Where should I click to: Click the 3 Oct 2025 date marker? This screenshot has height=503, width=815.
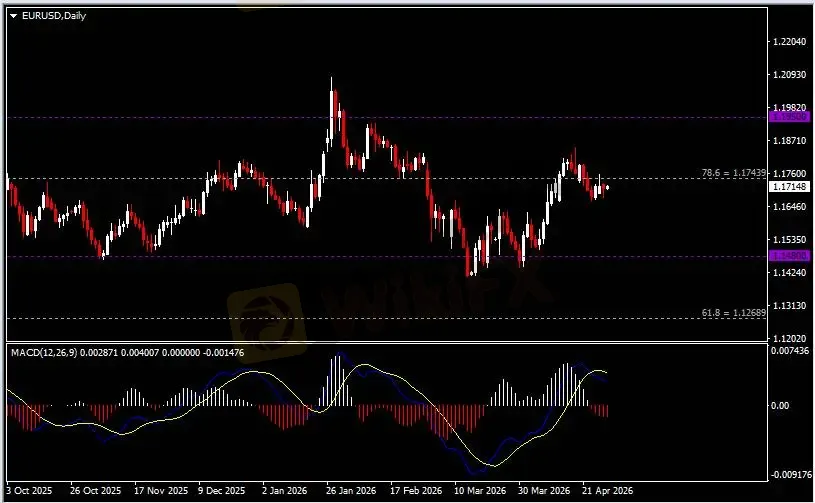26,492
